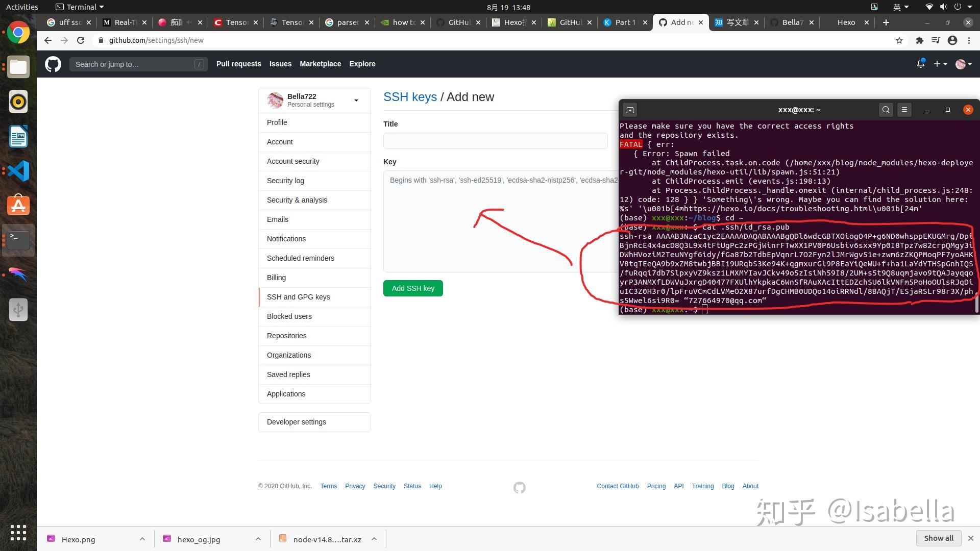Launch Visual Studio Code from the dock
980x551 pixels.
pyautogui.click(x=18, y=171)
